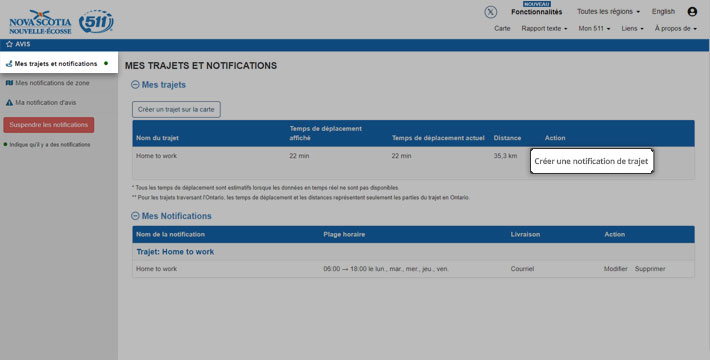This screenshot has width=710, height=360.
Task: Click Créer un trajet sur la carte button
Action: (176, 110)
